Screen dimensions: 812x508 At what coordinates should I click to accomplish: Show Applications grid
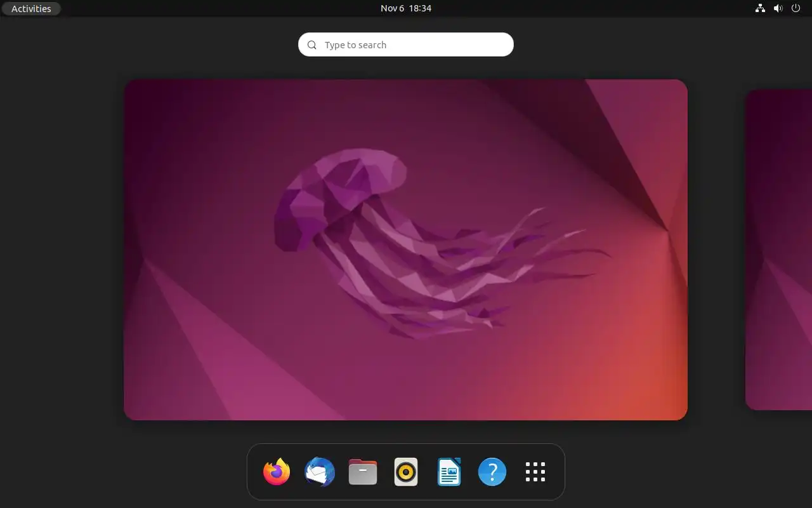[x=535, y=472]
